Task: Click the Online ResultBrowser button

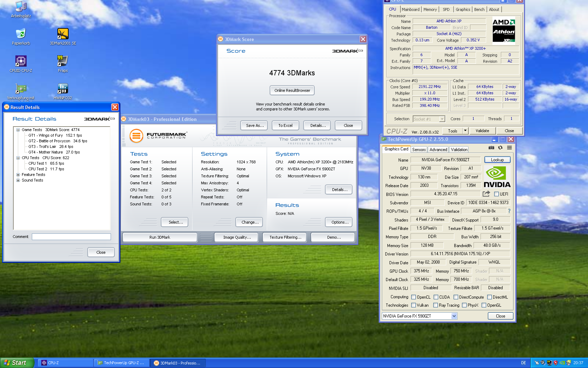Action: 292,90
